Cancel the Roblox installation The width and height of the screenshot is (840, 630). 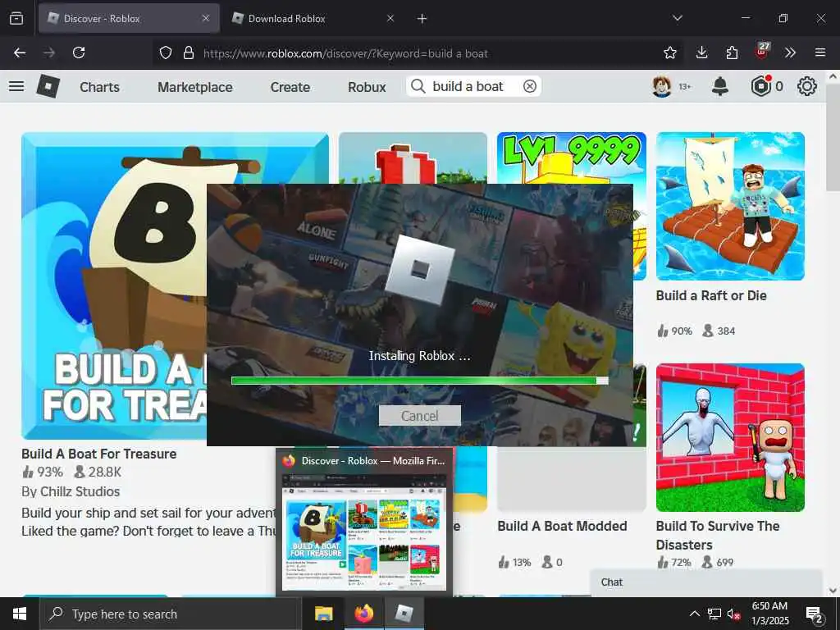point(419,416)
